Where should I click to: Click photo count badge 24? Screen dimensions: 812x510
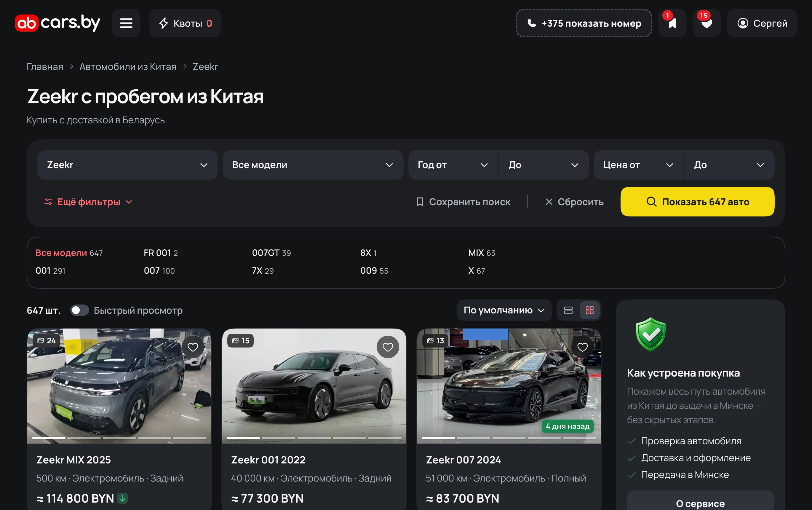(47, 341)
